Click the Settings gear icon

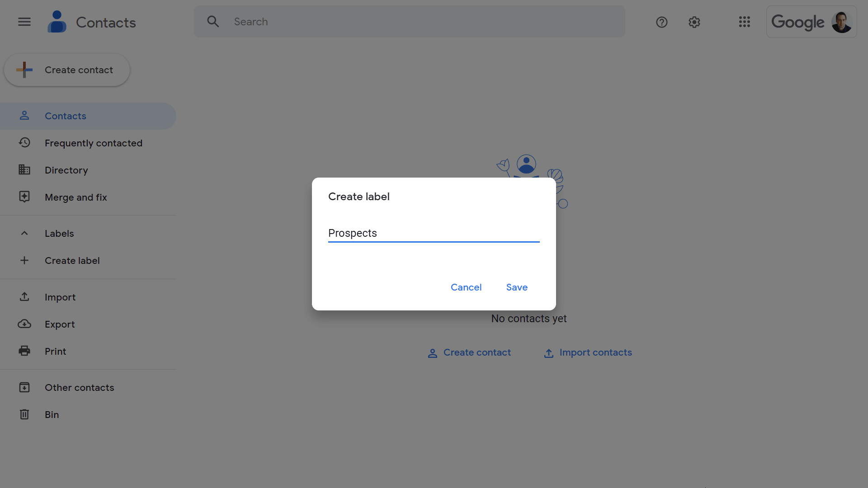pos(693,21)
